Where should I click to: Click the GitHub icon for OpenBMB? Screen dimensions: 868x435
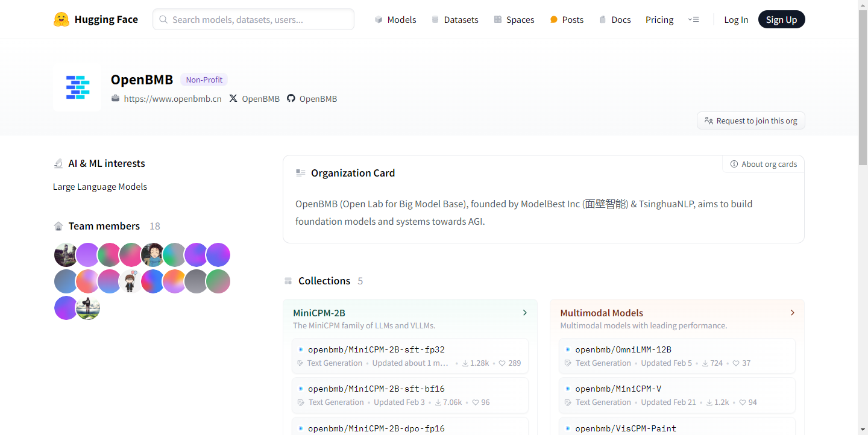point(291,98)
